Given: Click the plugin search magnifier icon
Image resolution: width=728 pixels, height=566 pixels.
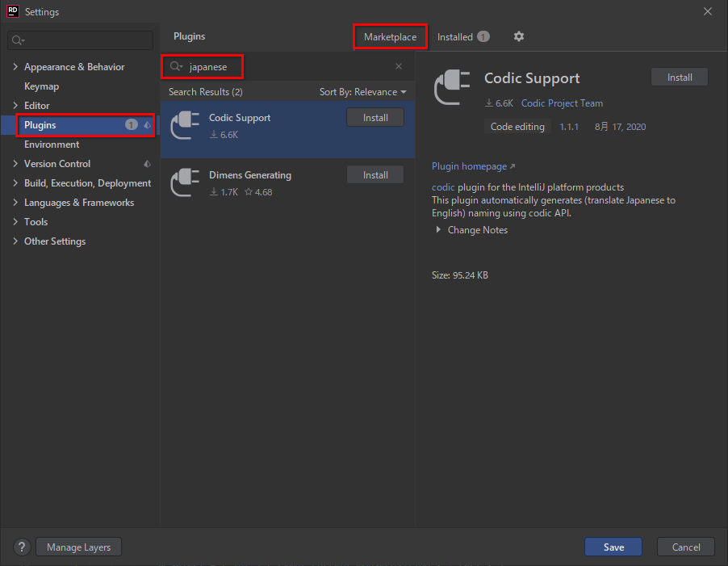Looking at the screenshot, I should (176, 66).
